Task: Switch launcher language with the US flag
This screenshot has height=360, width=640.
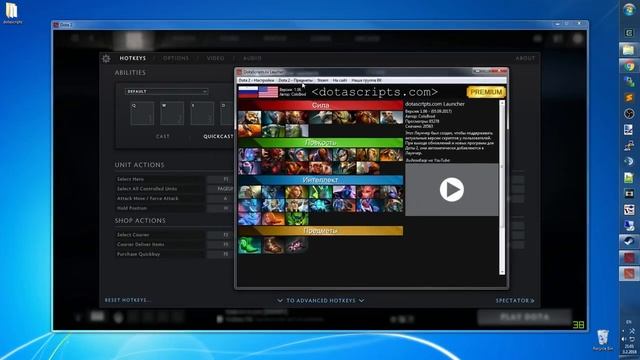Action: point(268,92)
